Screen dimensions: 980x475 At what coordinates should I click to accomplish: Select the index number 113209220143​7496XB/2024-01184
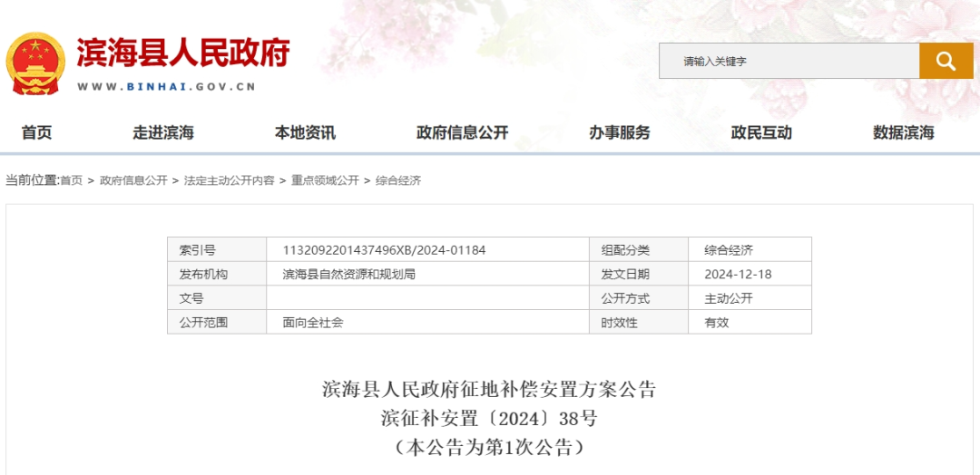[385, 250]
